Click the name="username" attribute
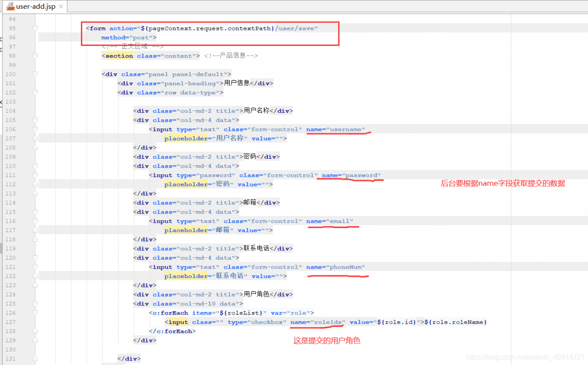 click(336, 129)
